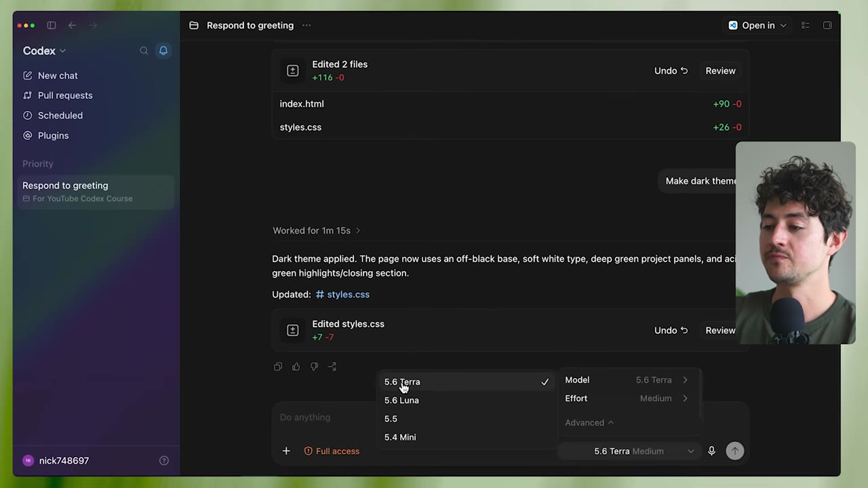Open the Codex dropdown menu
Image resolution: width=868 pixels, height=488 pixels.
point(44,51)
